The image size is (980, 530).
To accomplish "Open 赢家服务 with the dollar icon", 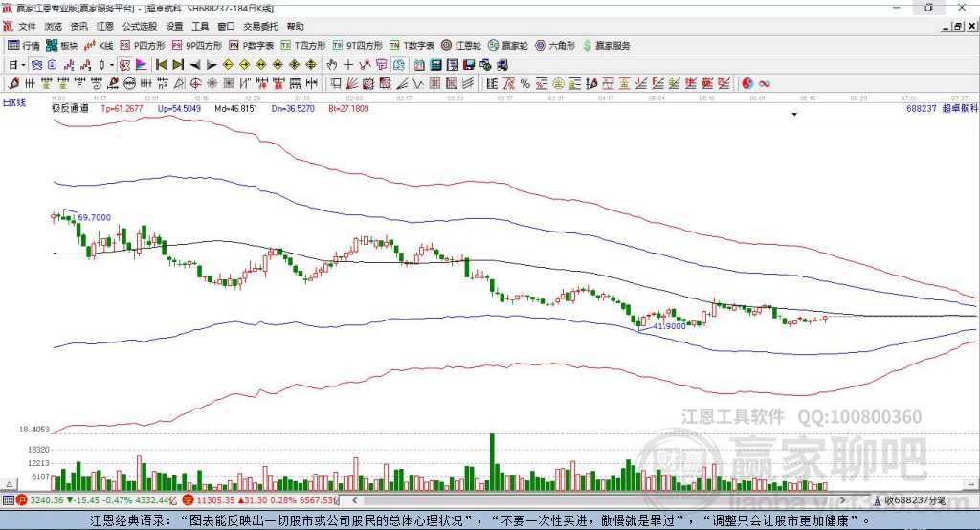I will 606,46.
